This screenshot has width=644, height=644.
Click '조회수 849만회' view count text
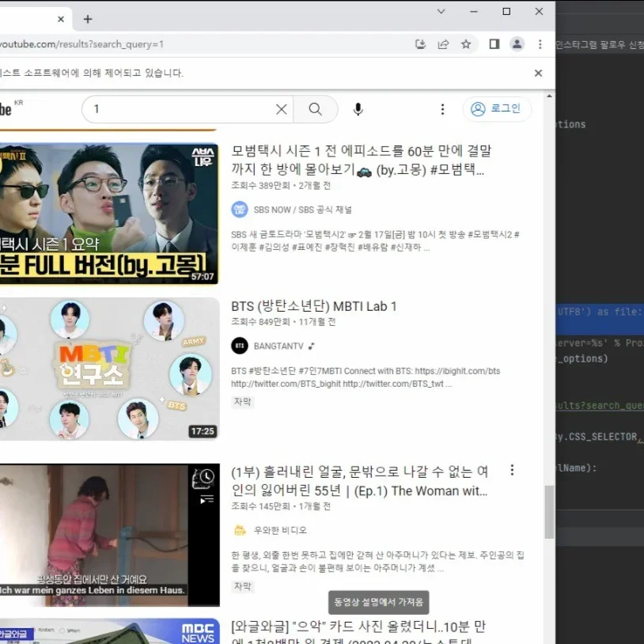point(260,321)
